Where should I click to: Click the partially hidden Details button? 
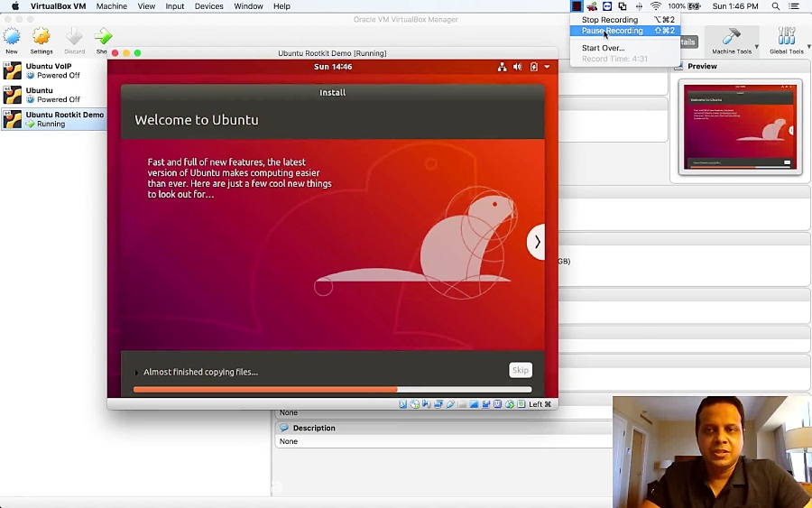tap(688, 42)
